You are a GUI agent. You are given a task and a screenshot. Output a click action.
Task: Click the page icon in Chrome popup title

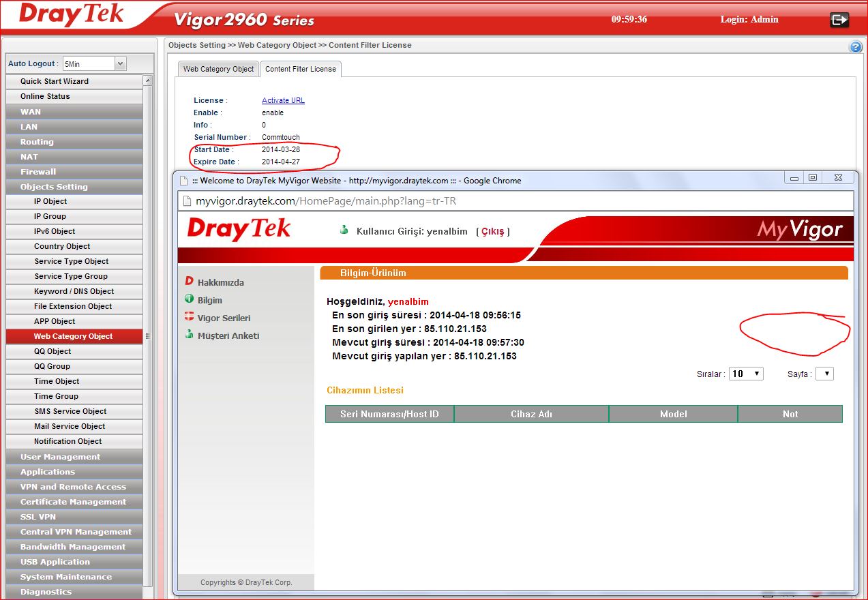click(x=183, y=181)
